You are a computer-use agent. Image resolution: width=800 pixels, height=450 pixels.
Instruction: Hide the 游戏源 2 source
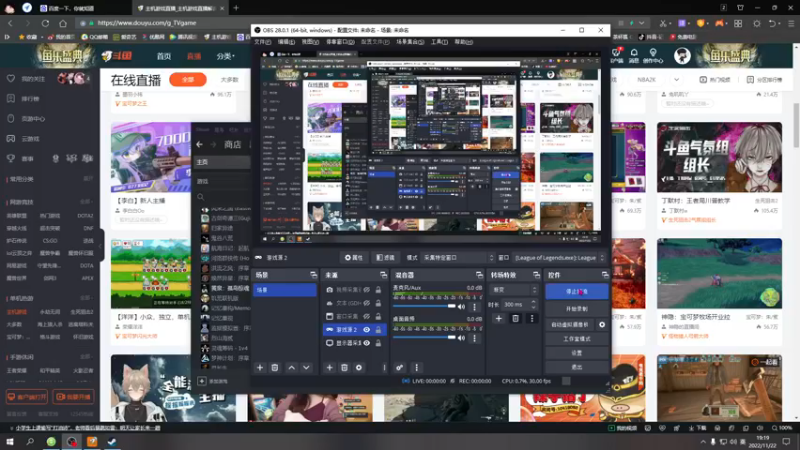pyautogui.click(x=366, y=330)
